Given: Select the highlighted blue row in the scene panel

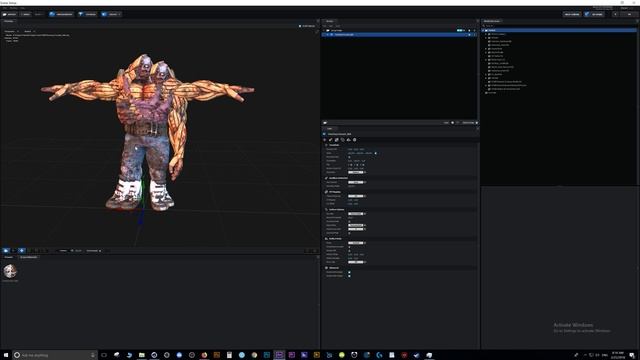Looking at the screenshot, I should pos(400,35).
